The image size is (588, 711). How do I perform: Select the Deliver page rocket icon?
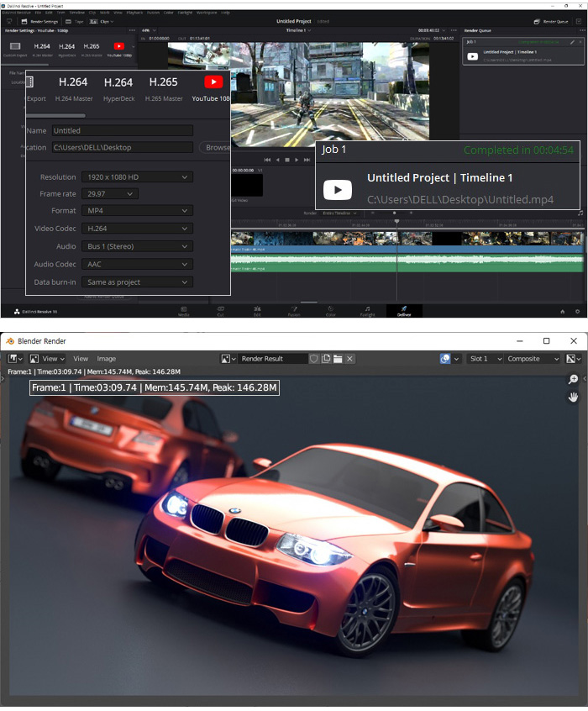[404, 308]
